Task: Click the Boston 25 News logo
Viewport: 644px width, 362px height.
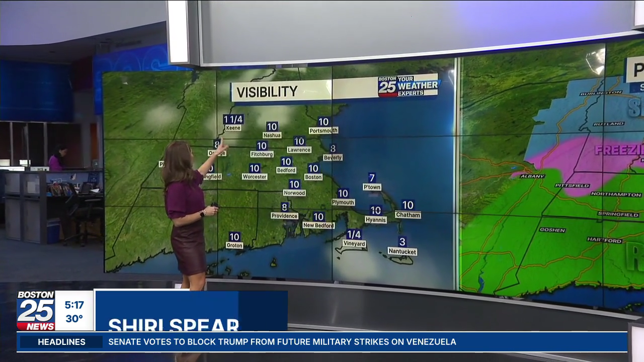Action: pyautogui.click(x=36, y=311)
